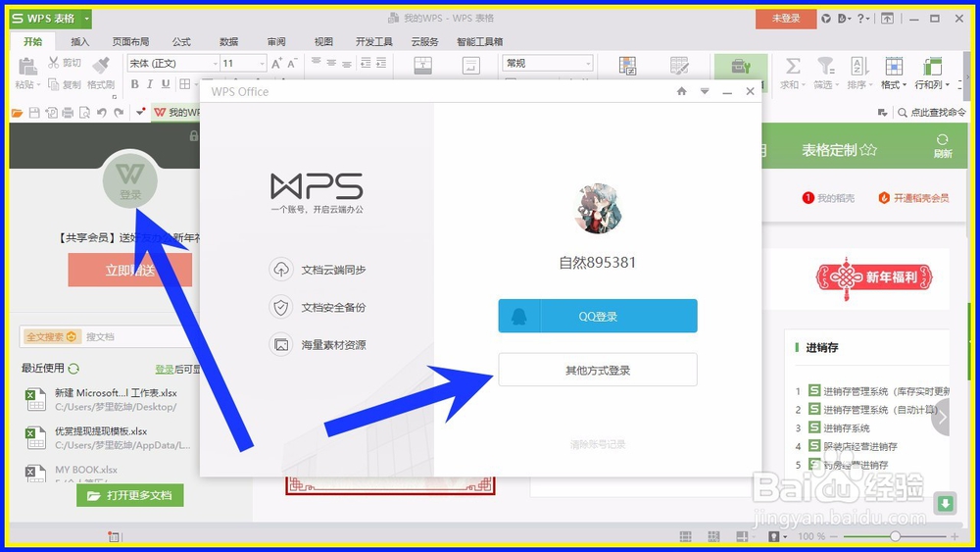980x552 pixels.
Task: Switch to the 公式 ribbon tab
Action: pos(181,42)
